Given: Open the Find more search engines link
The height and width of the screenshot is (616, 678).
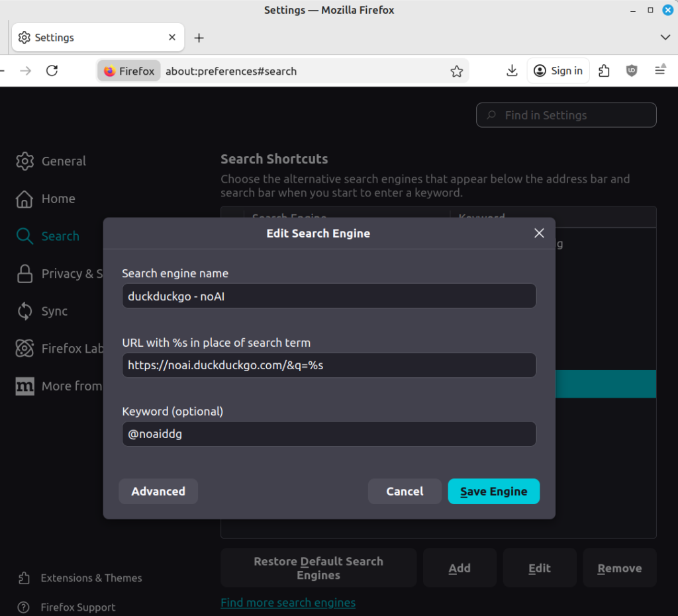Looking at the screenshot, I should [x=288, y=603].
